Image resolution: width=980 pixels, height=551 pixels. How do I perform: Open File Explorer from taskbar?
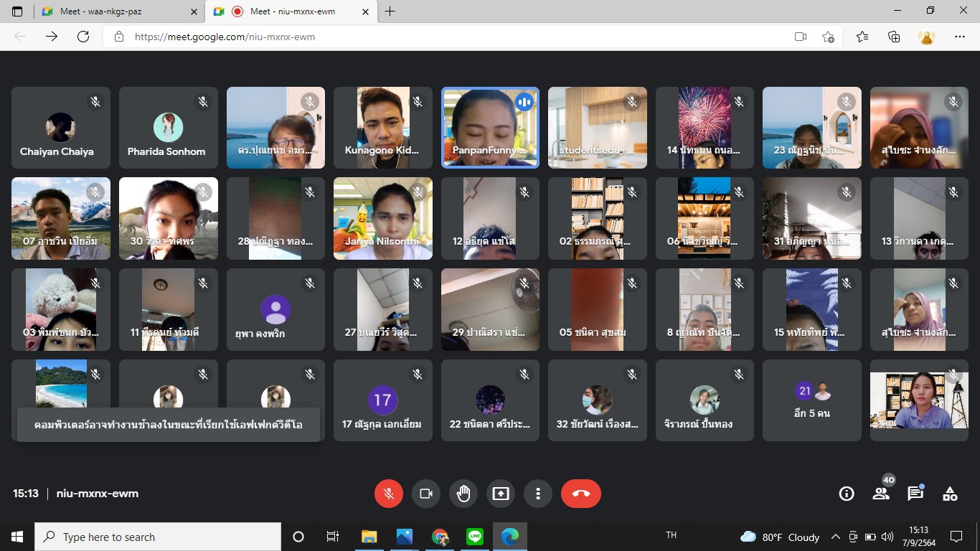(x=369, y=537)
